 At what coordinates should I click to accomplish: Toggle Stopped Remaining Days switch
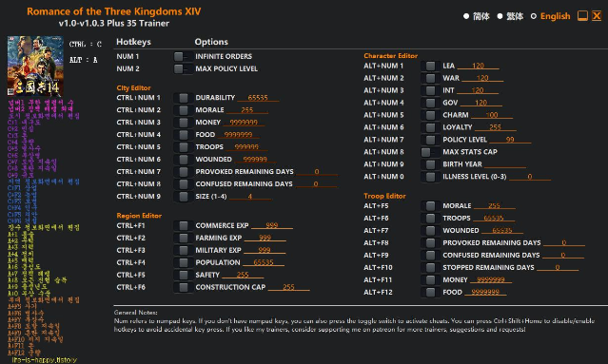pyautogui.click(x=430, y=268)
